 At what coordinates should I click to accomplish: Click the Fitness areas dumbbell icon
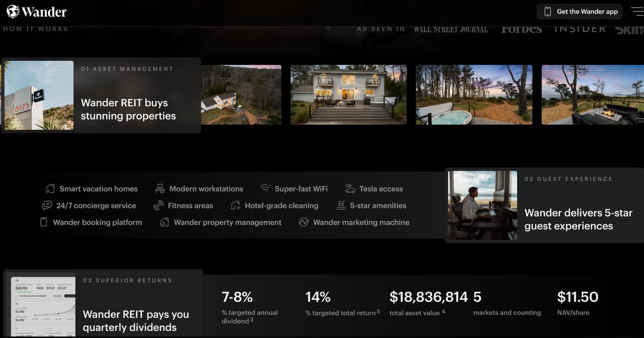point(159,205)
